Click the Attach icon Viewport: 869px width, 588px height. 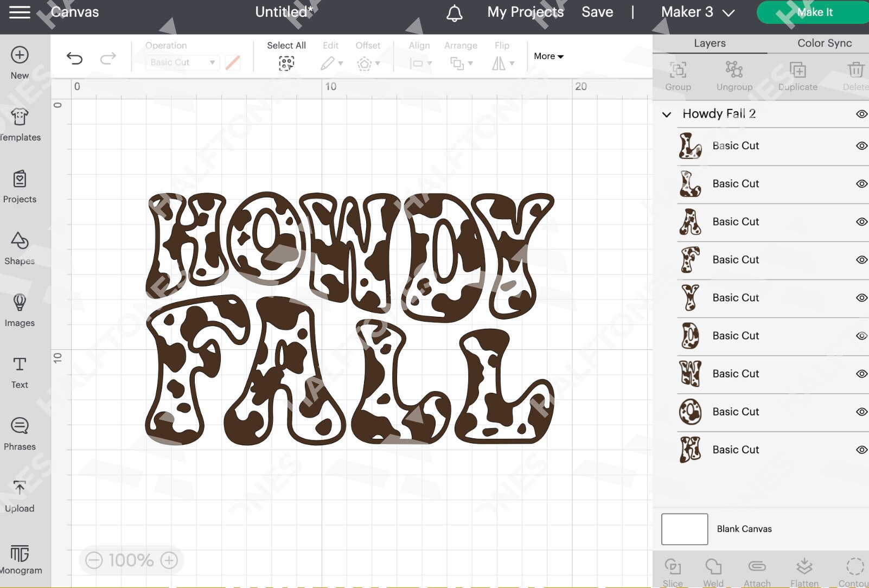757,570
